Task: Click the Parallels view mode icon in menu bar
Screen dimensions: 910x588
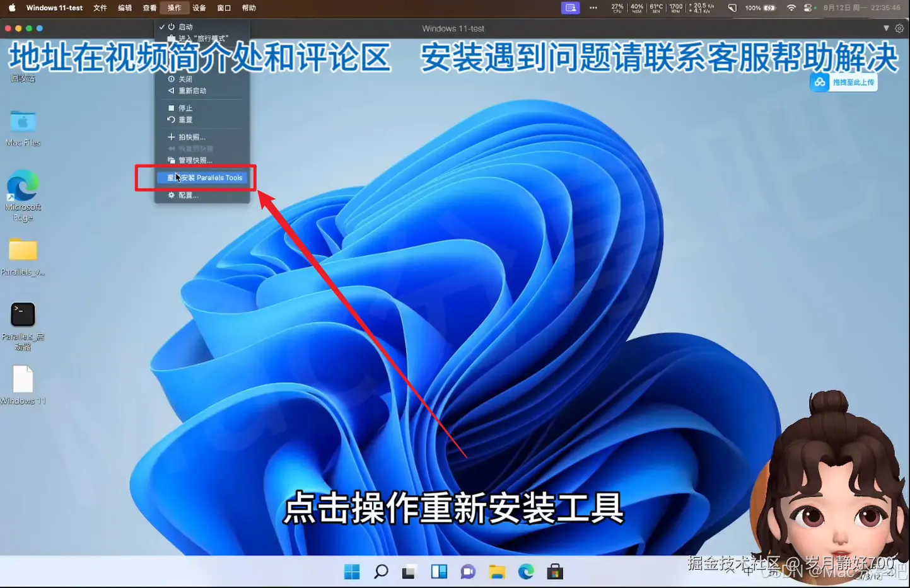Action: click(x=570, y=8)
